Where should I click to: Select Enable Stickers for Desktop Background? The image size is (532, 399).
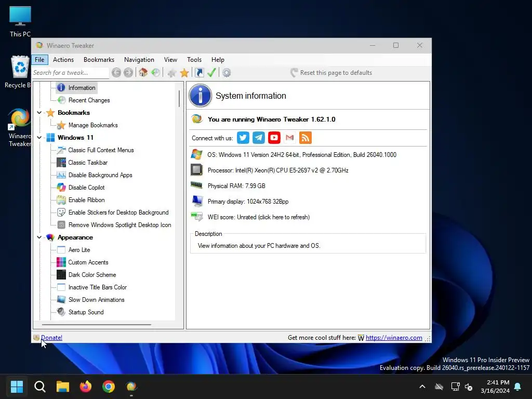[x=118, y=212]
